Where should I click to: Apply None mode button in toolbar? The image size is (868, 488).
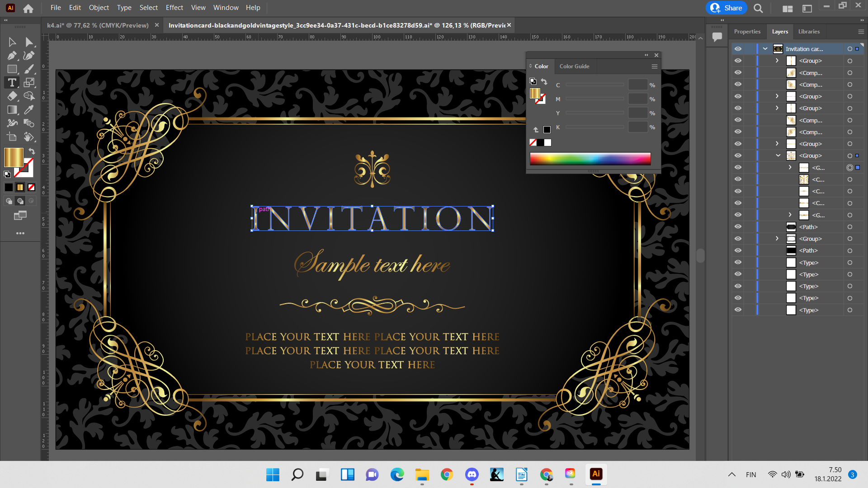(x=31, y=187)
